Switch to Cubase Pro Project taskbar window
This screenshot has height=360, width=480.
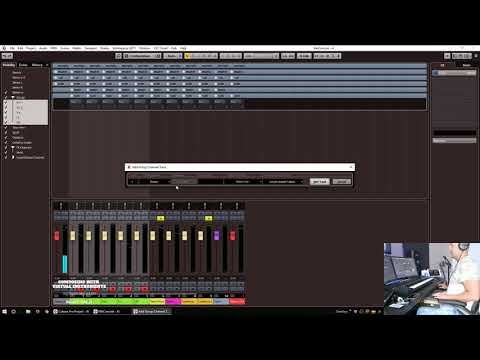(x=71, y=311)
